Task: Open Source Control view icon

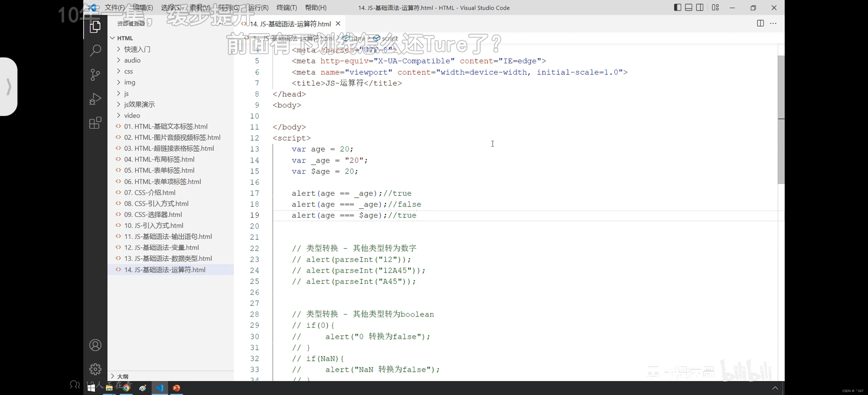Action: coord(95,75)
